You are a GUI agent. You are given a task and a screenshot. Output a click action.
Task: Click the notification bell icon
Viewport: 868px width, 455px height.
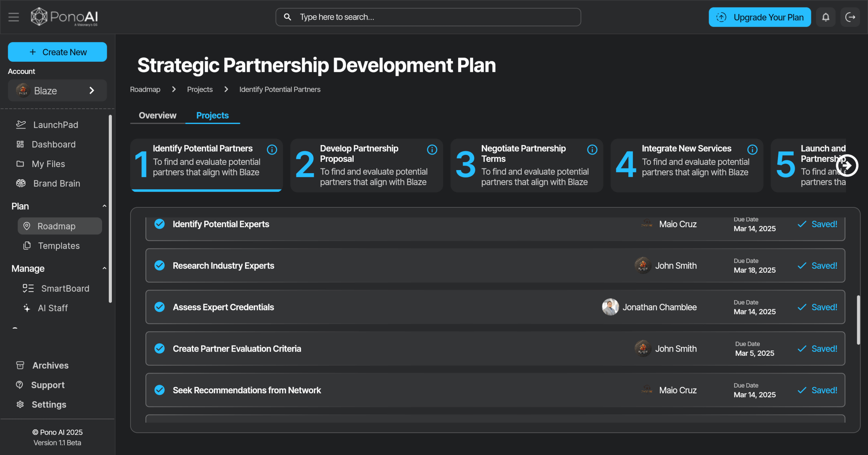[x=826, y=17]
